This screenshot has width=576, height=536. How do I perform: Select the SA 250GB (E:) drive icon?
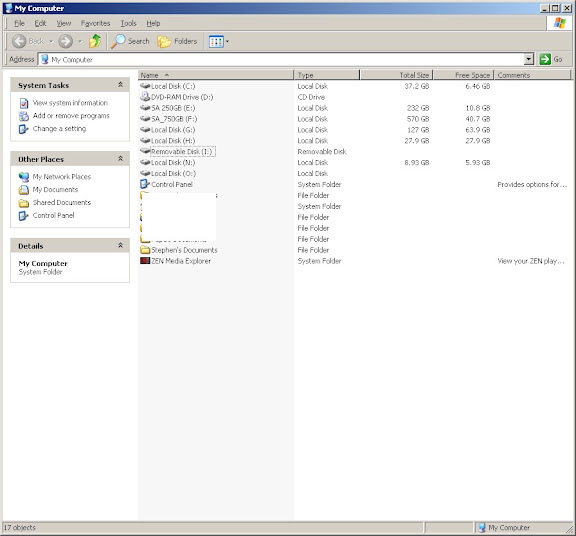pos(145,108)
